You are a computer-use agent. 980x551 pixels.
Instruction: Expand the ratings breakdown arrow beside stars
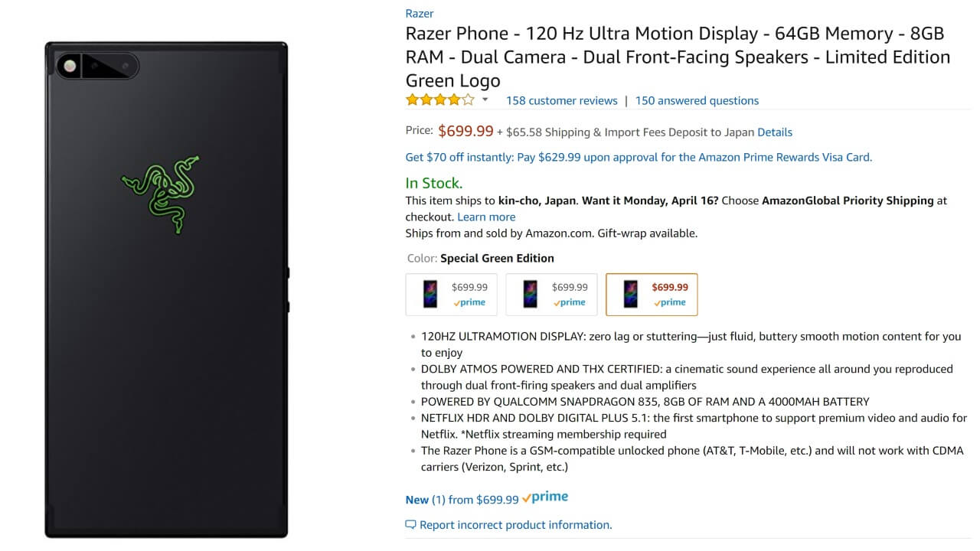485,99
